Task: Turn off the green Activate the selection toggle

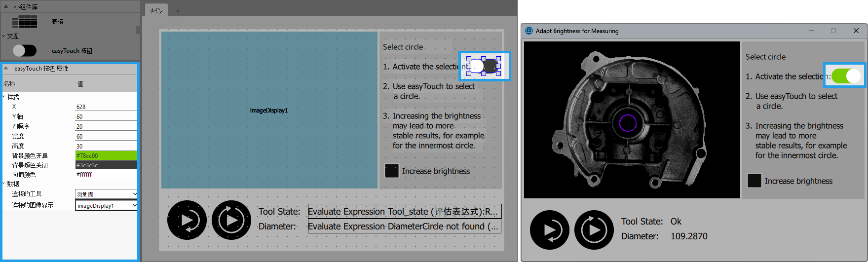Action: 846,75
